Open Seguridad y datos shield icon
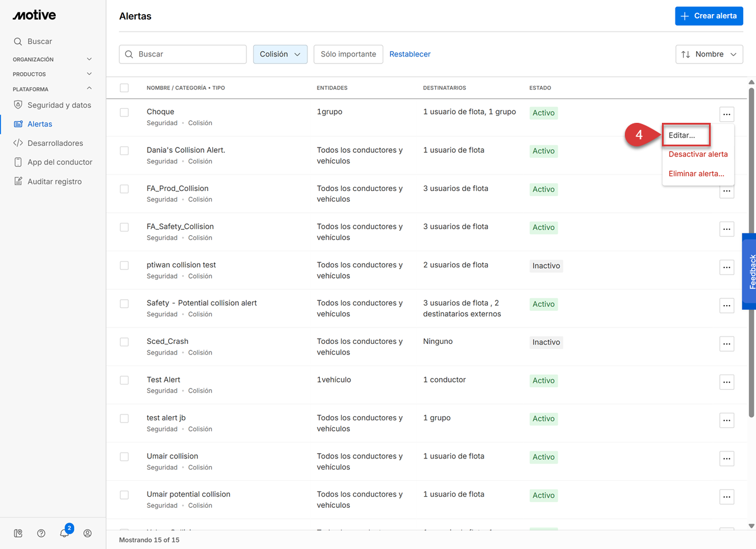Screen dimensions: 756x549 [x=18, y=105]
